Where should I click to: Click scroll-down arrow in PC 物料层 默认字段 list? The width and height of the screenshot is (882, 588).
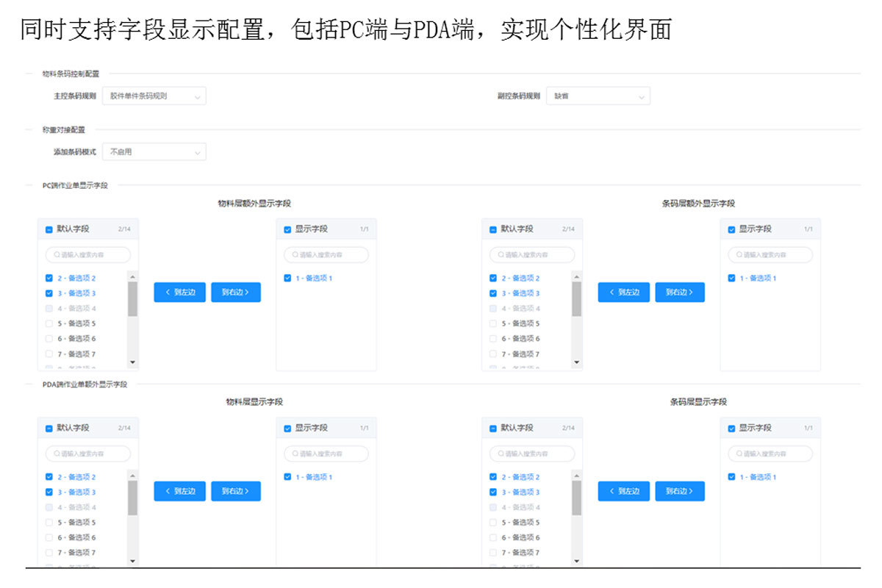pos(132,362)
